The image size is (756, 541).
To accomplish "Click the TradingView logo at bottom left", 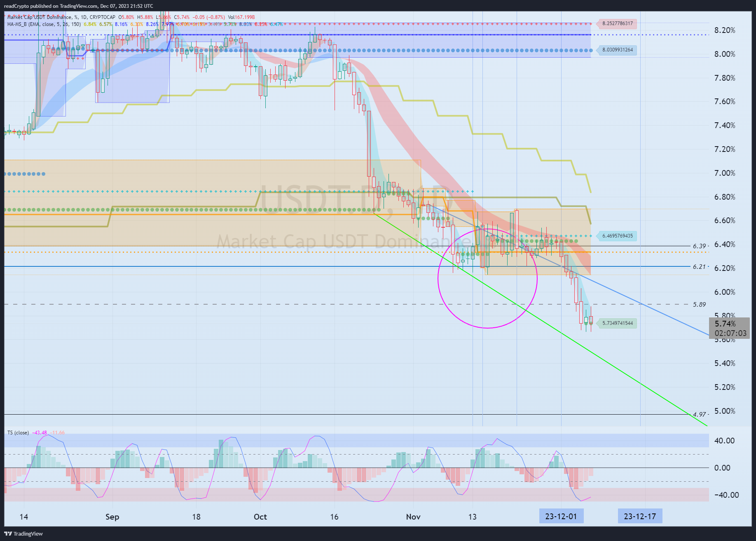I will coord(23,534).
